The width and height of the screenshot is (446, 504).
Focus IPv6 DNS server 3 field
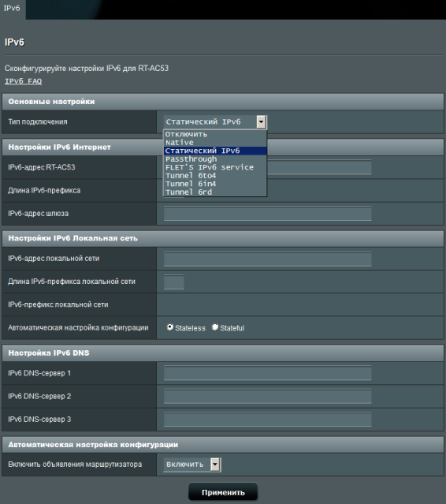[x=267, y=420]
